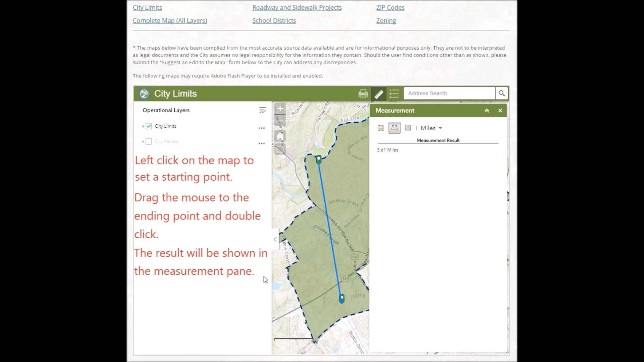Click the 'FULTON' county label on map

pos(350,119)
